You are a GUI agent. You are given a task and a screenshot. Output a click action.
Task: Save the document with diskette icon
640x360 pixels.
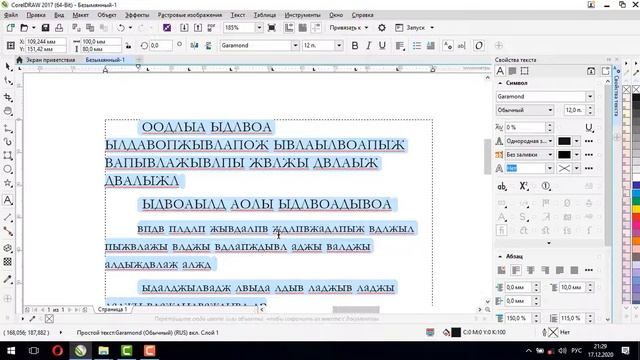45,28
